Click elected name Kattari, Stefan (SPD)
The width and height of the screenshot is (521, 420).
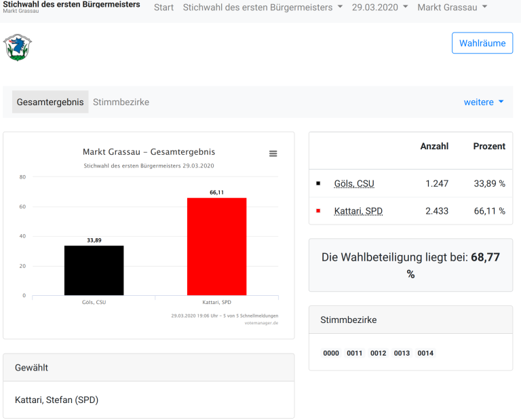[57, 400]
